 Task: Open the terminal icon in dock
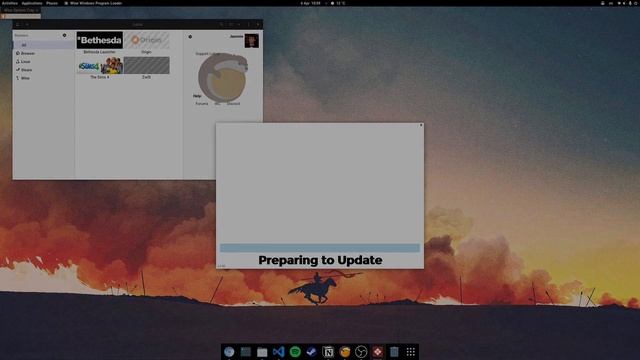coord(246,351)
